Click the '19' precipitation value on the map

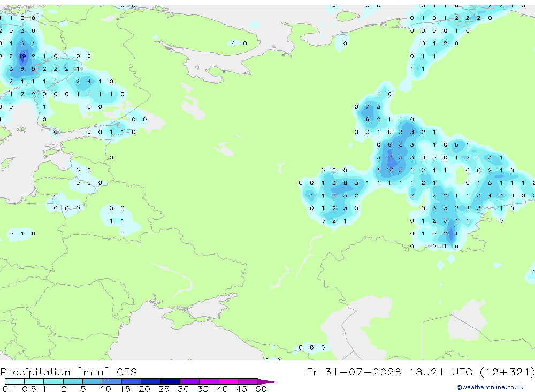tap(22, 56)
